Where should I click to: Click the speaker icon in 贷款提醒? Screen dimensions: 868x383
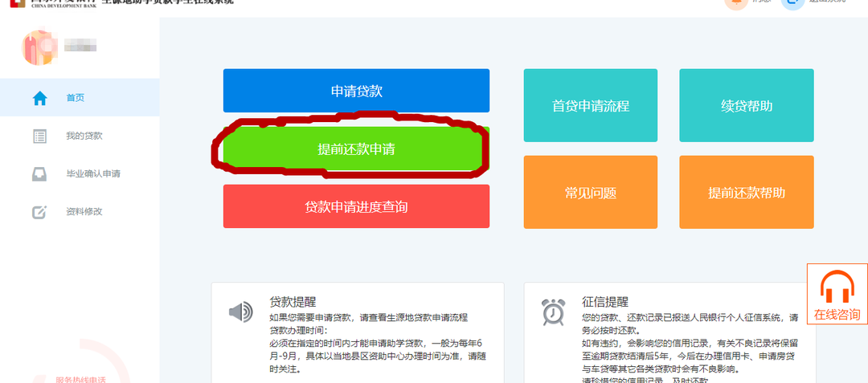click(x=240, y=312)
